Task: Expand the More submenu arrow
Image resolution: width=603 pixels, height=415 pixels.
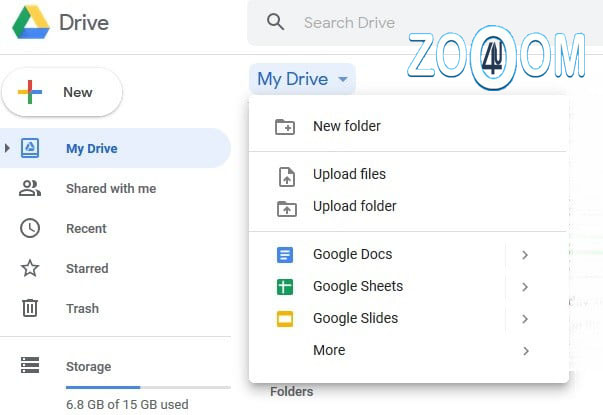Action: click(x=526, y=351)
